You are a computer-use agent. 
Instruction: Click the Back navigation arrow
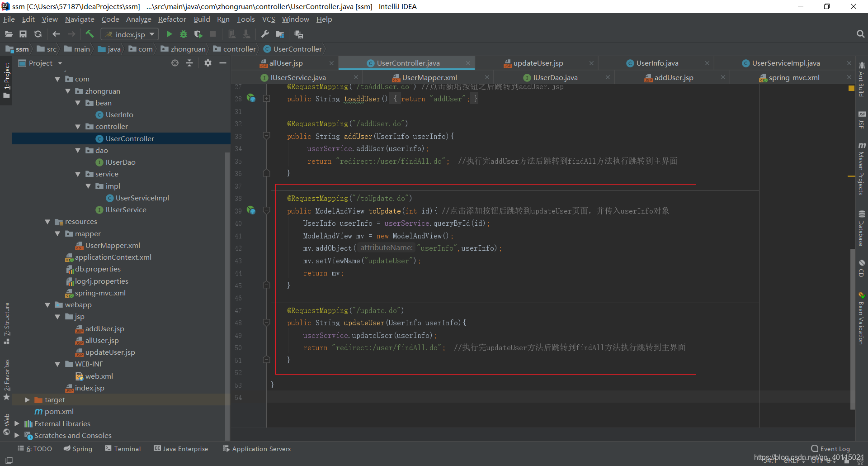point(56,34)
